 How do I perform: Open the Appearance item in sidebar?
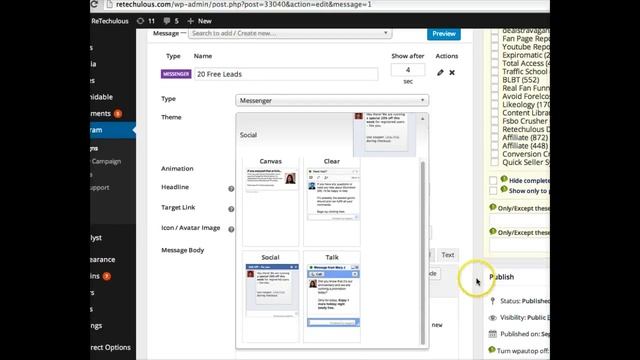click(x=102, y=260)
